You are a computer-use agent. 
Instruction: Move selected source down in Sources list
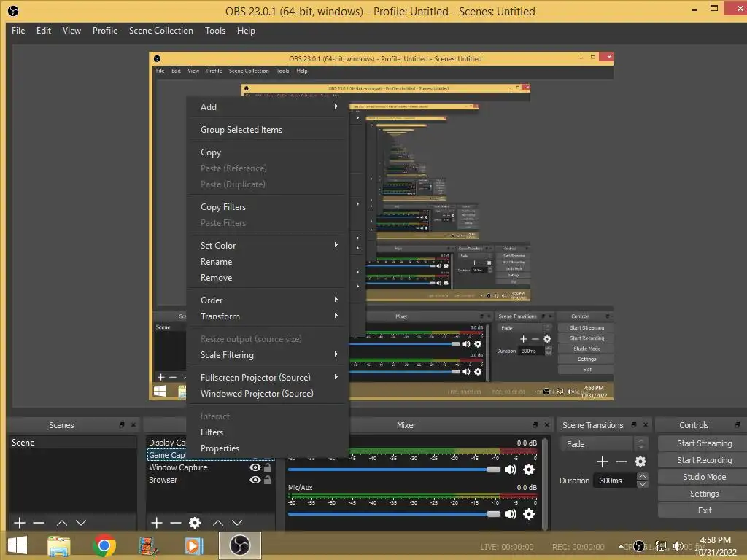point(237,523)
